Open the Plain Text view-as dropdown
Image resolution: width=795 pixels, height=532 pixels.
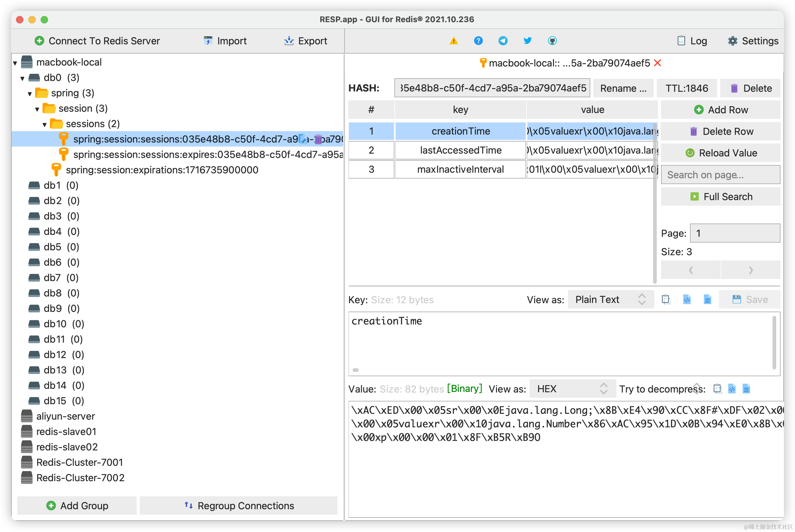[611, 299]
